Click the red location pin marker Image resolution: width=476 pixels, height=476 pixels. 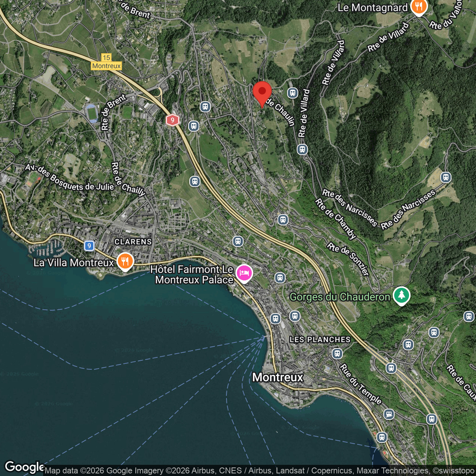coord(262,94)
